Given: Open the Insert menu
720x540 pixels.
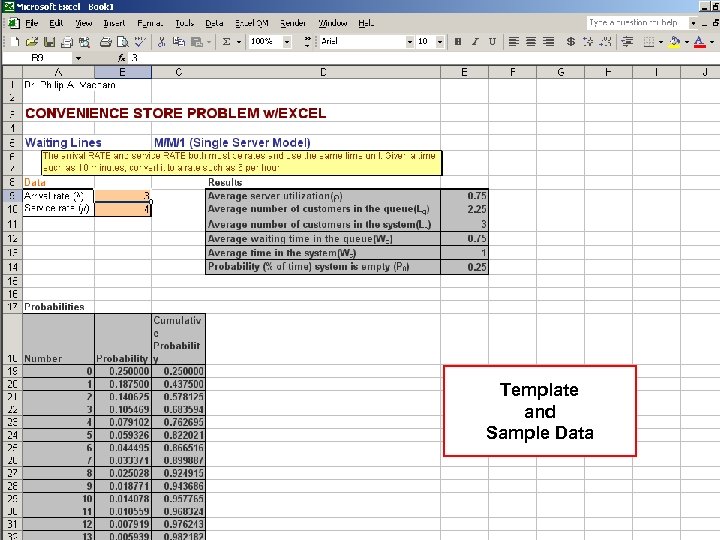Looking at the screenshot, I should click(114, 23).
